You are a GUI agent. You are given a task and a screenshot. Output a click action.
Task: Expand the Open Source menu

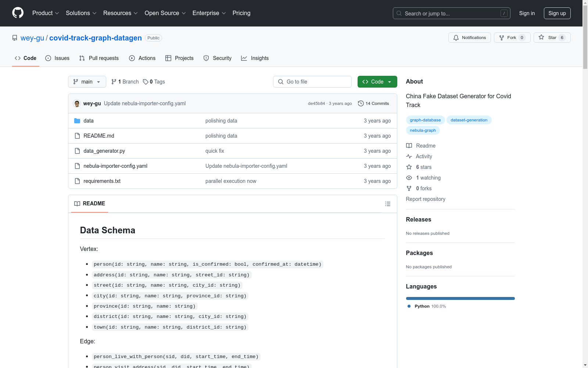(165, 13)
